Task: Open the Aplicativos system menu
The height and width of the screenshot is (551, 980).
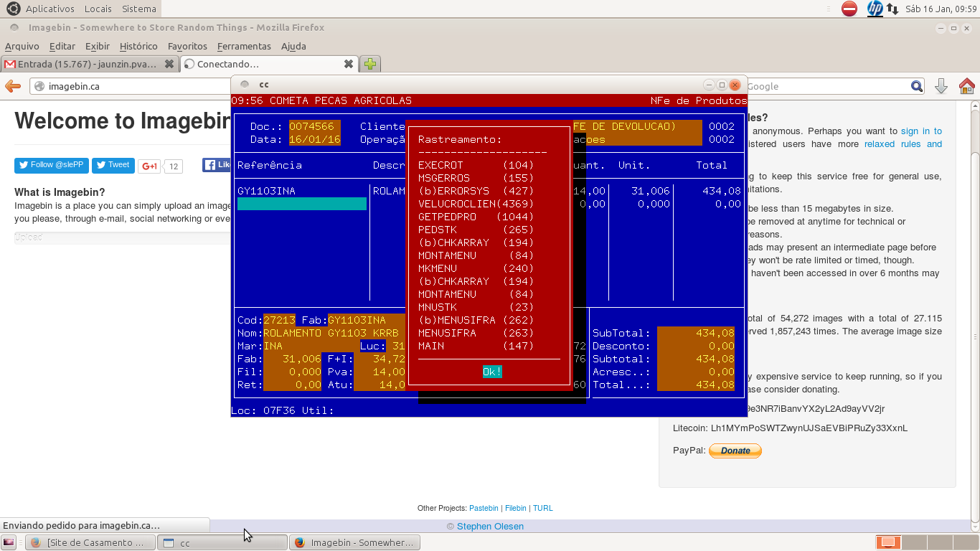Action: click(50, 9)
